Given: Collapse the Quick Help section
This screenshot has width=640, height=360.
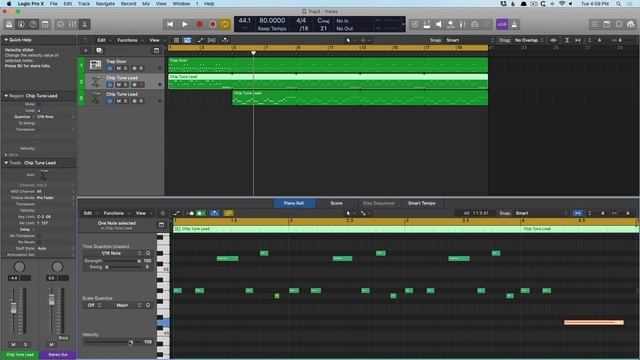Looking at the screenshot, I should point(6,40).
